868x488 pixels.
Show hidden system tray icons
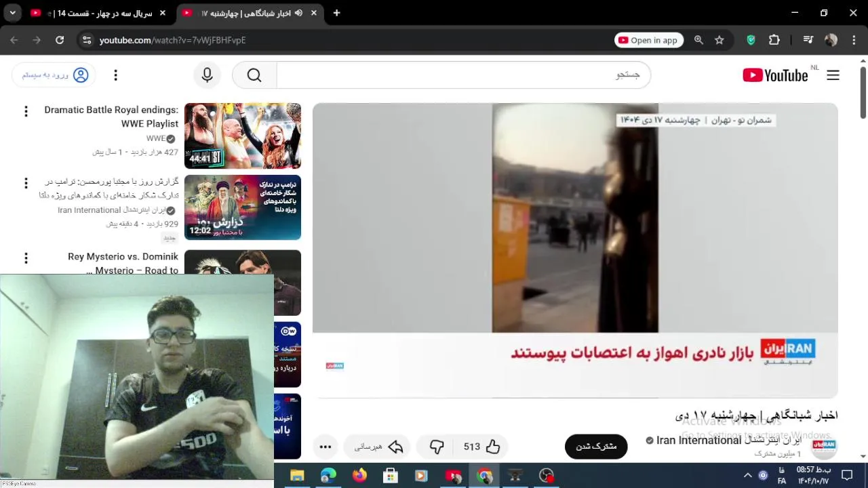[747, 476]
